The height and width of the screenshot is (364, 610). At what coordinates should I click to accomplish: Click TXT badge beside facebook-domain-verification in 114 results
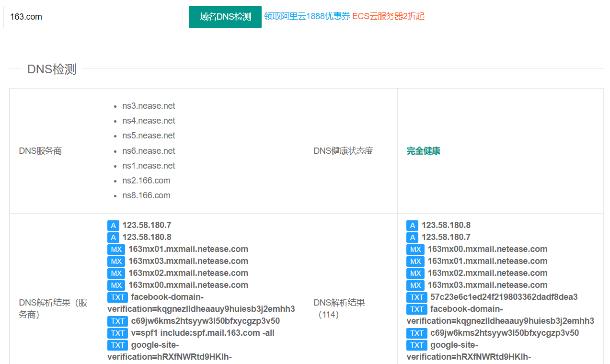417,309
